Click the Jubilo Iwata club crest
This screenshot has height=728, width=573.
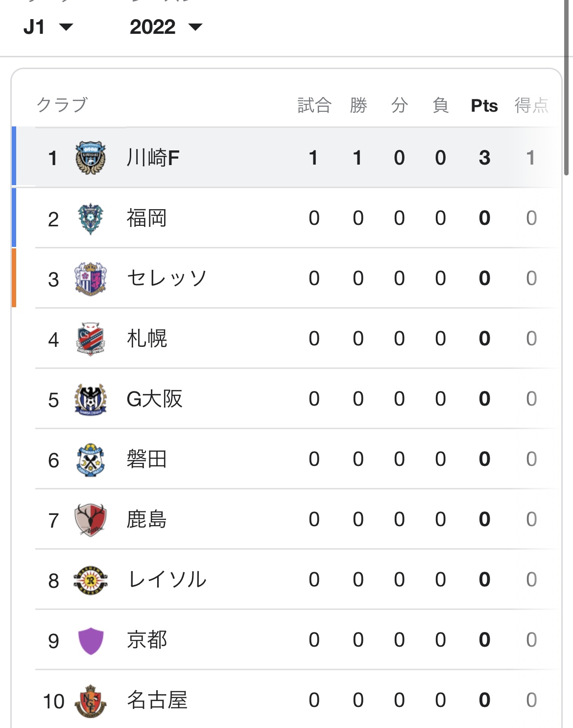91,460
